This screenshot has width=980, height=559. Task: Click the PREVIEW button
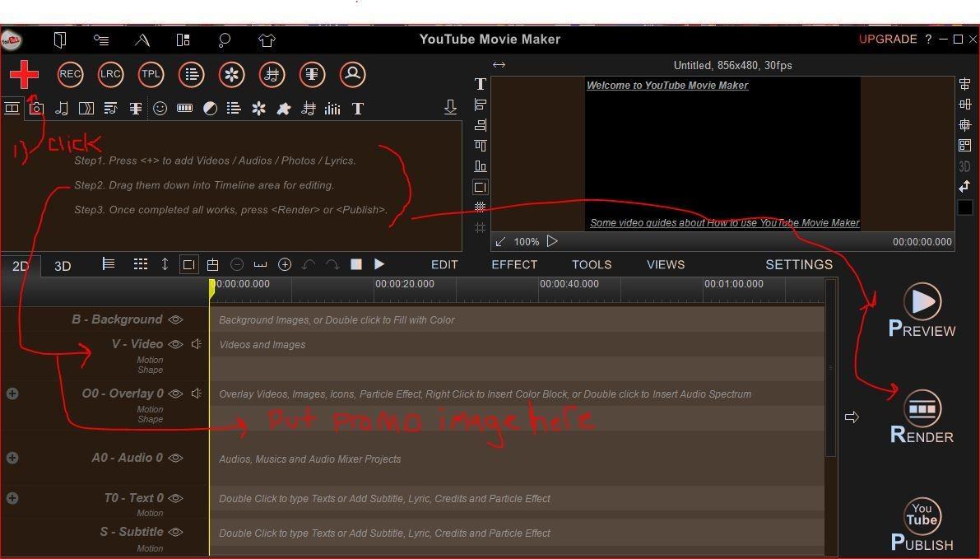point(922,310)
